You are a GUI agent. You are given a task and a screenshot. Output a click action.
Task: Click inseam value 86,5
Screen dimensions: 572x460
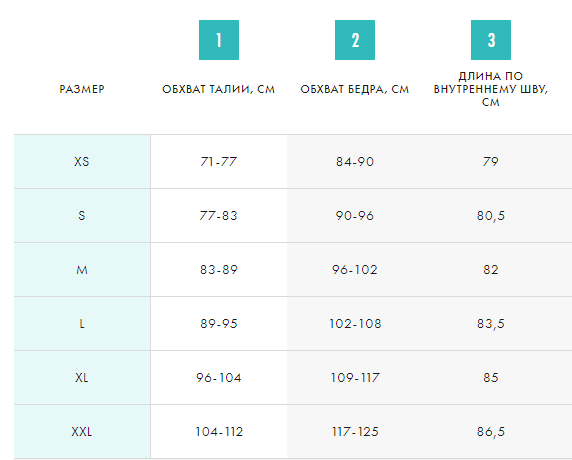[x=491, y=432]
